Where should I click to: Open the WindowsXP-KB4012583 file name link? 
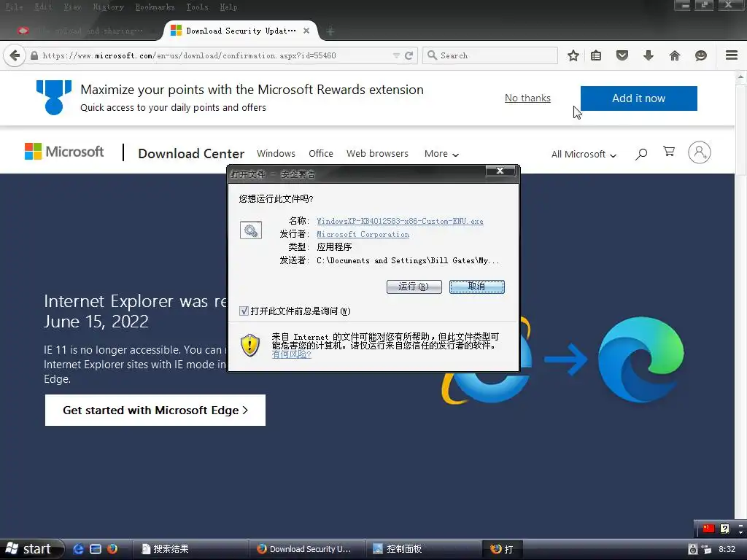tap(400, 221)
